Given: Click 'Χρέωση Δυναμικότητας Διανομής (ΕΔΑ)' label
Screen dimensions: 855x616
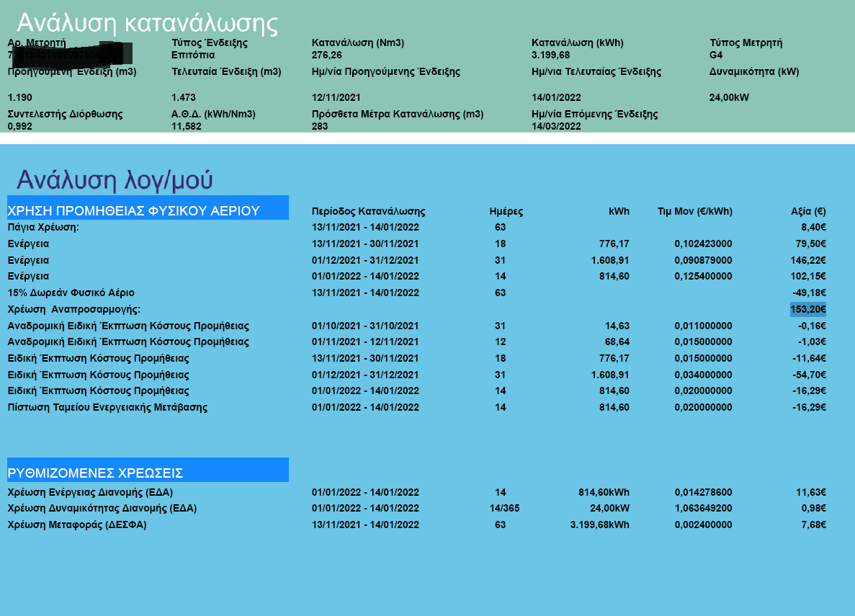Looking at the screenshot, I should (x=102, y=508).
